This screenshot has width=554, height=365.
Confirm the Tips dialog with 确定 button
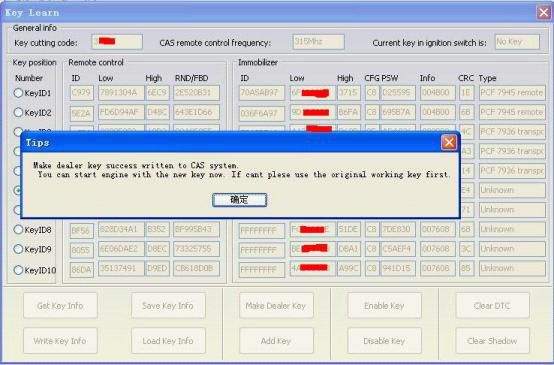click(x=240, y=200)
